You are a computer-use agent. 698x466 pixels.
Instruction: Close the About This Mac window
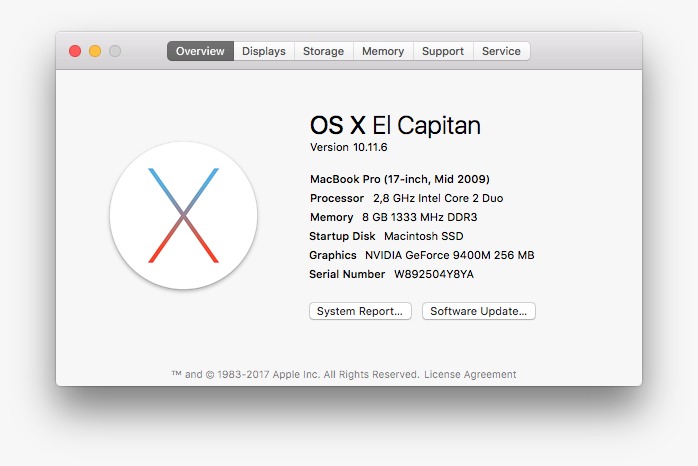pos(75,51)
